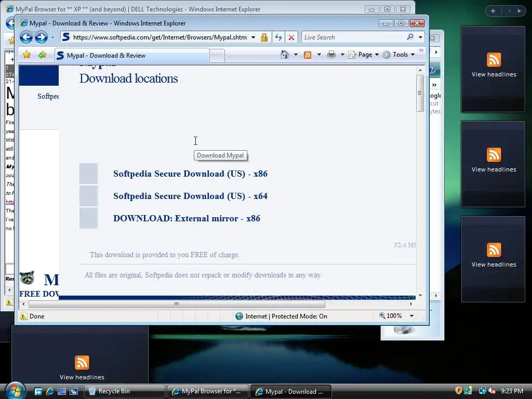Stop loading with the red X icon

click(x=291, y=37)
